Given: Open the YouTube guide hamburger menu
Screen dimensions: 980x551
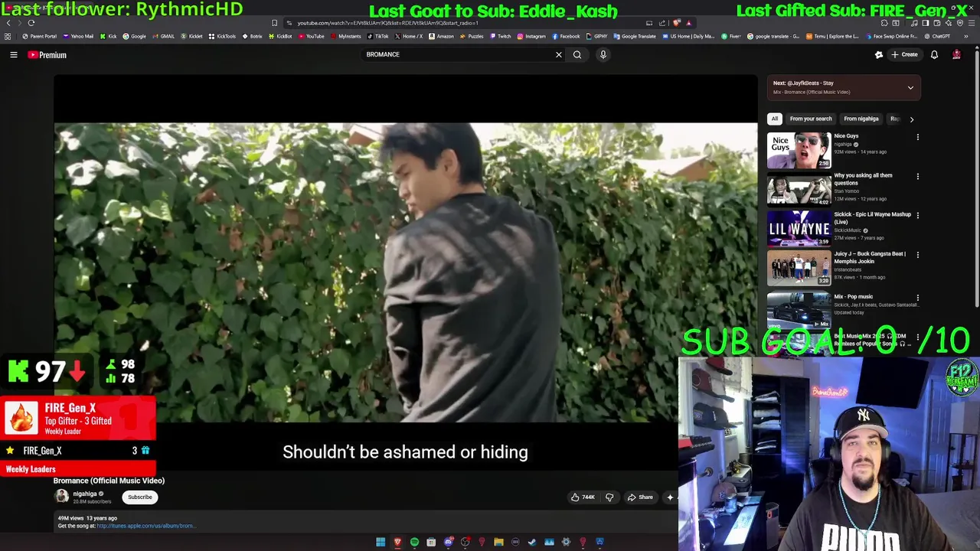Looking at the screenshot, I should point(14,54).
